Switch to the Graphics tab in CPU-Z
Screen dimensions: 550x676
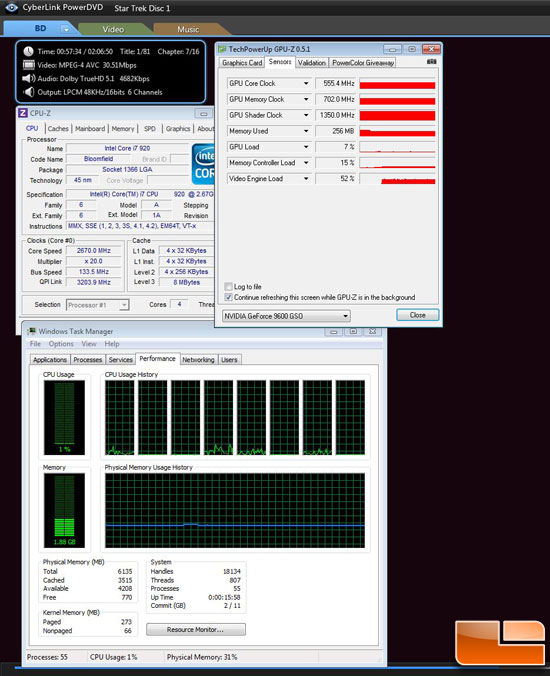click(178, 128)
